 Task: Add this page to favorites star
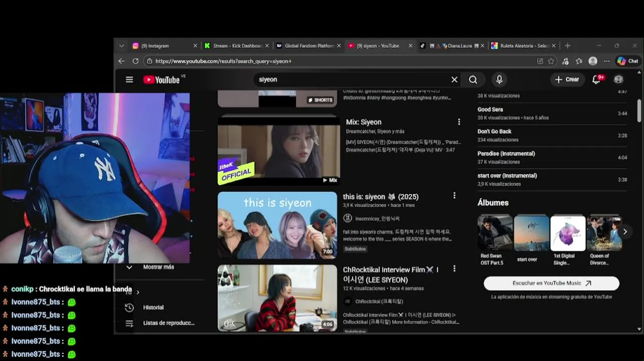[551, 61]
